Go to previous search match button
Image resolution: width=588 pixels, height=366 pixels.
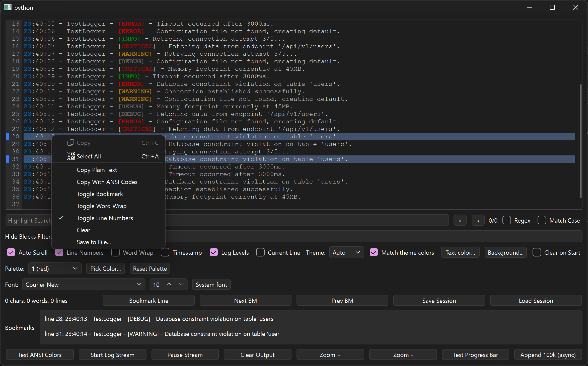pos(460,220)
